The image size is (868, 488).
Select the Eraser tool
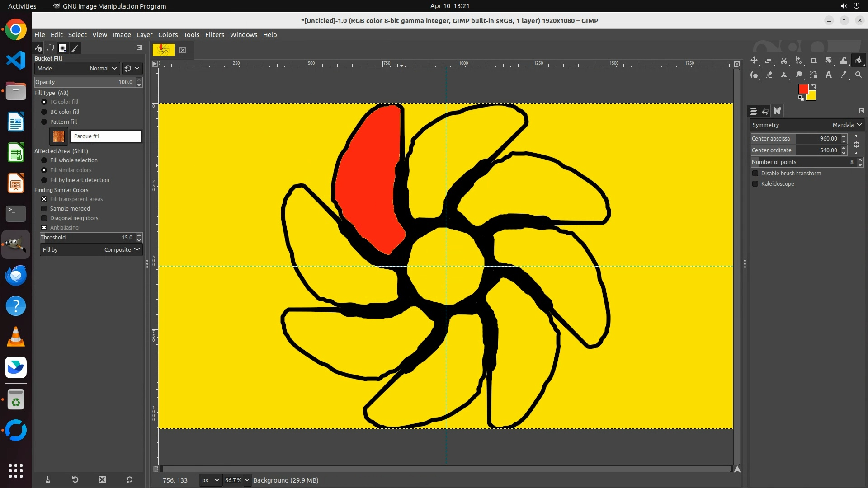pos(769,75)
